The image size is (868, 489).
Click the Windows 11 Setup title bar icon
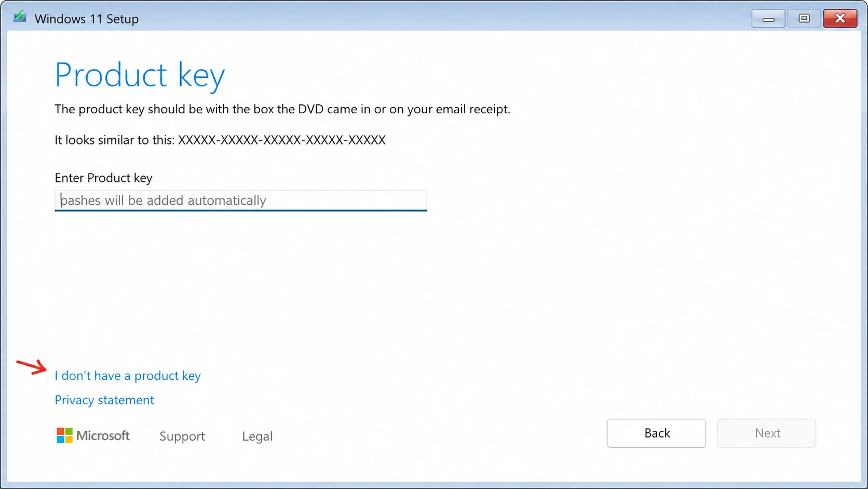(x=20, y=17)
